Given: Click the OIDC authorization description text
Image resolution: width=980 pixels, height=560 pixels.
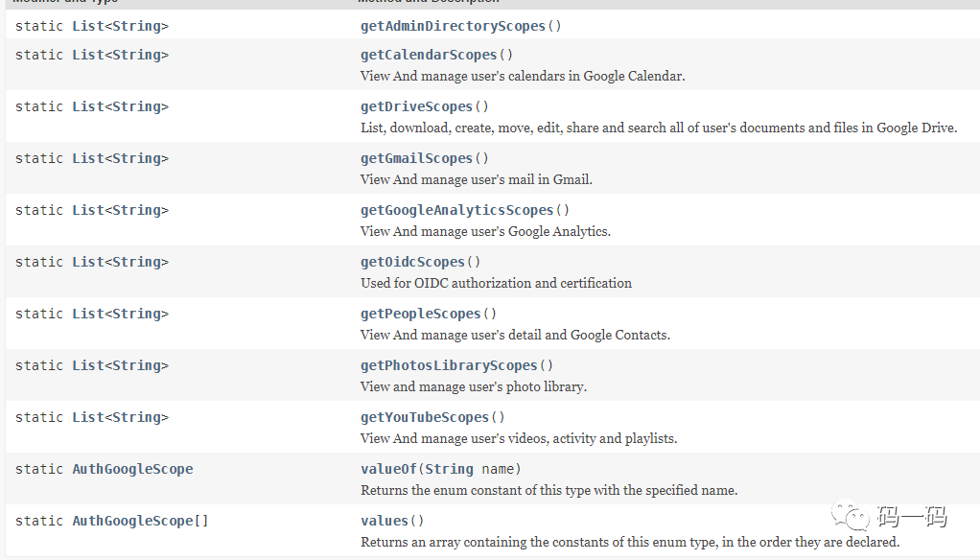Looking at the screenshot, I should tap(496, 283).
